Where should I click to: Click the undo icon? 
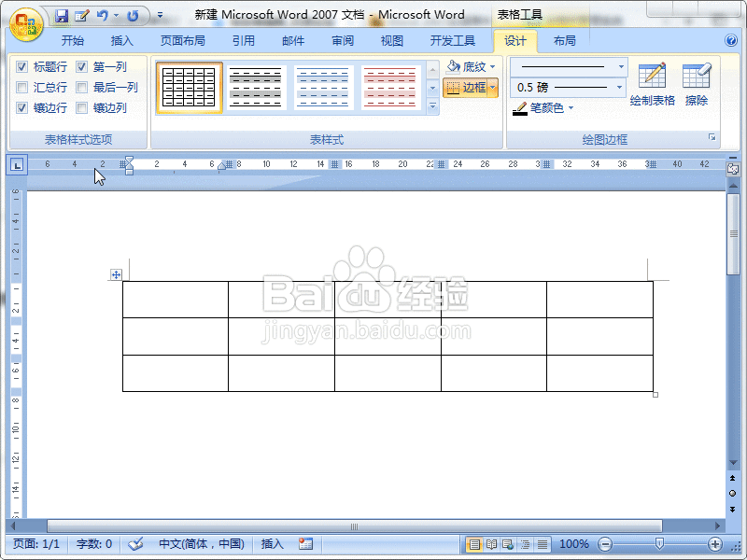103,16
